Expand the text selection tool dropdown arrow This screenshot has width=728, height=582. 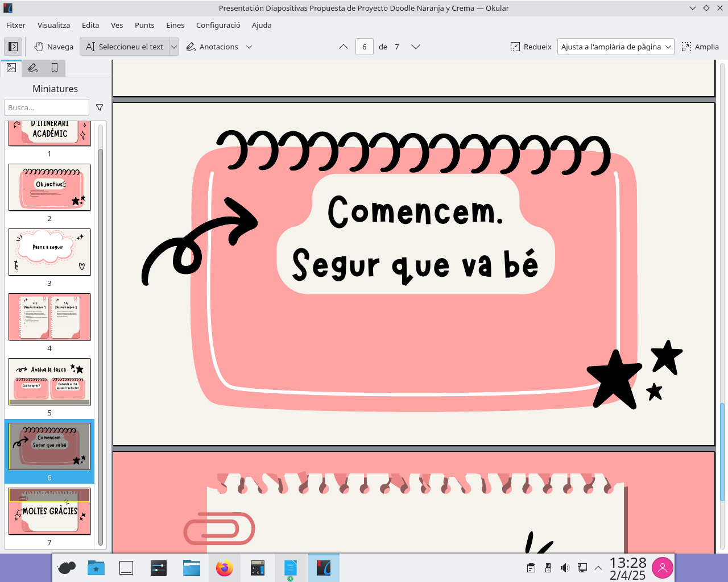click(174, 47)
